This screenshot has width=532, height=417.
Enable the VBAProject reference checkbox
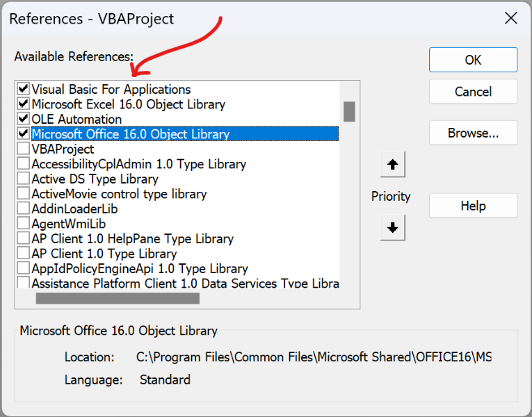click(23, 149)
